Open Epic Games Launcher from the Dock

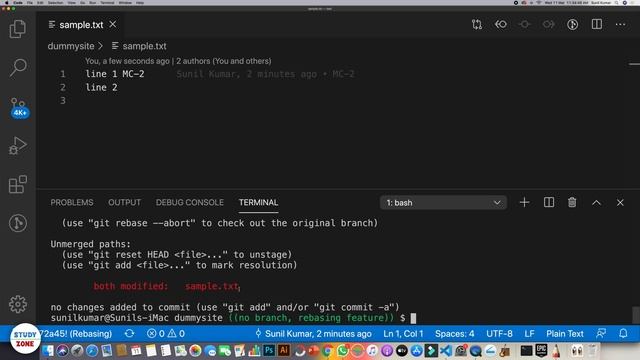[541, 350]
